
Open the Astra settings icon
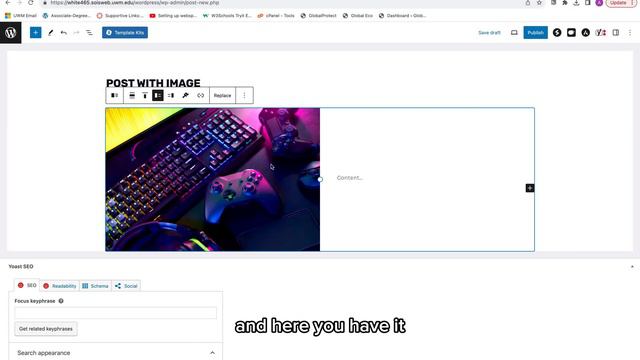[x=585, y=33]
